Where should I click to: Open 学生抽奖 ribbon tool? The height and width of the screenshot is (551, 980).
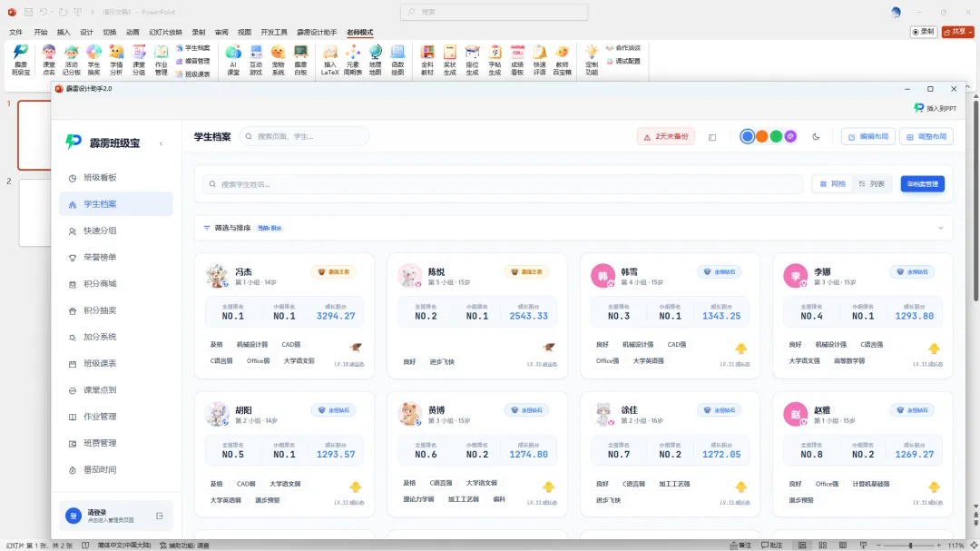click(x=93, y=60)
